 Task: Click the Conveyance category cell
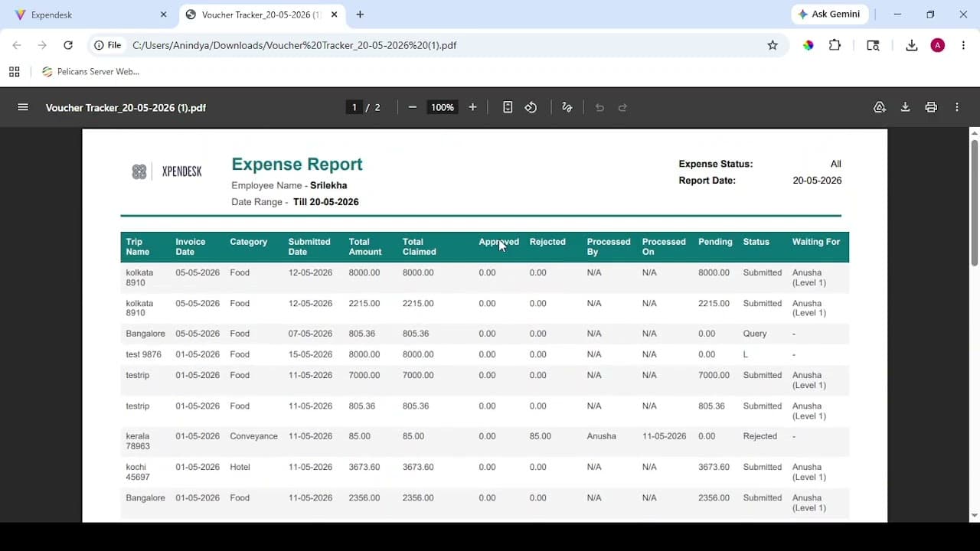point(253,436)
